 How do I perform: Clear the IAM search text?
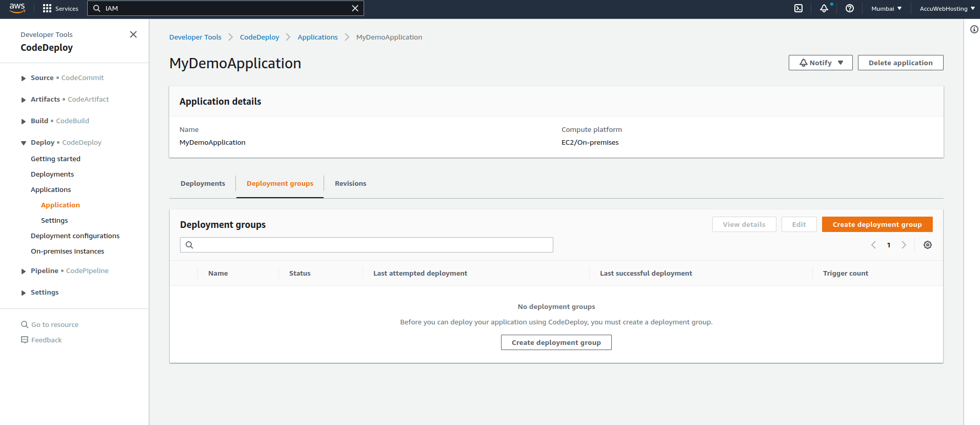(x=355, y=8)
